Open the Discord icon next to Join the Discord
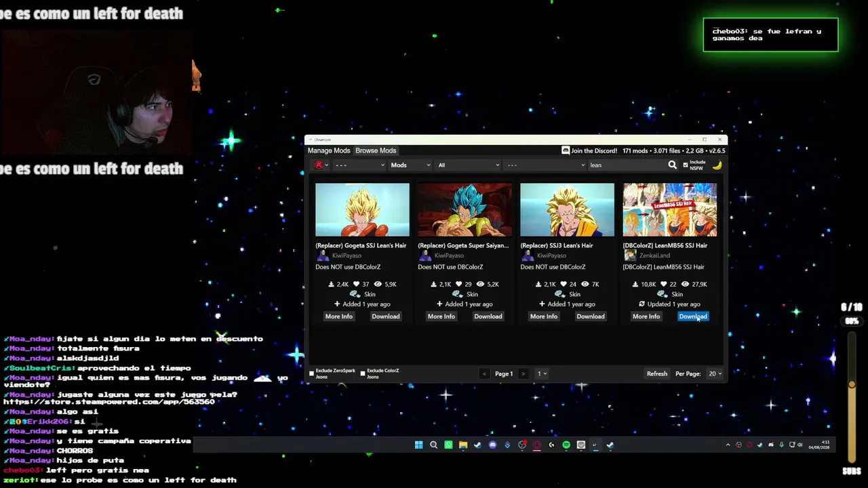The width and height of the screenshot is (868, 488). point(566,150)
